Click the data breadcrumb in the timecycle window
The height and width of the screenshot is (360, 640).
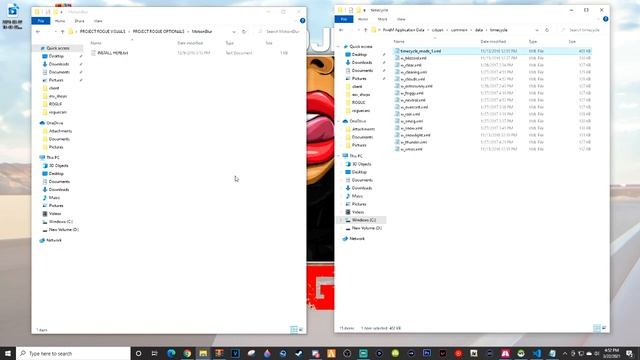(x=479, y=30)
